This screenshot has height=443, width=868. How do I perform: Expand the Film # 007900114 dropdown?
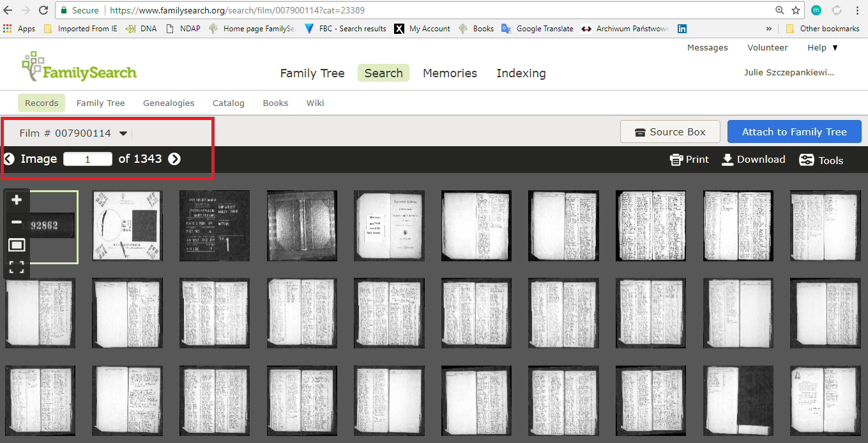(x=123, y=133)
